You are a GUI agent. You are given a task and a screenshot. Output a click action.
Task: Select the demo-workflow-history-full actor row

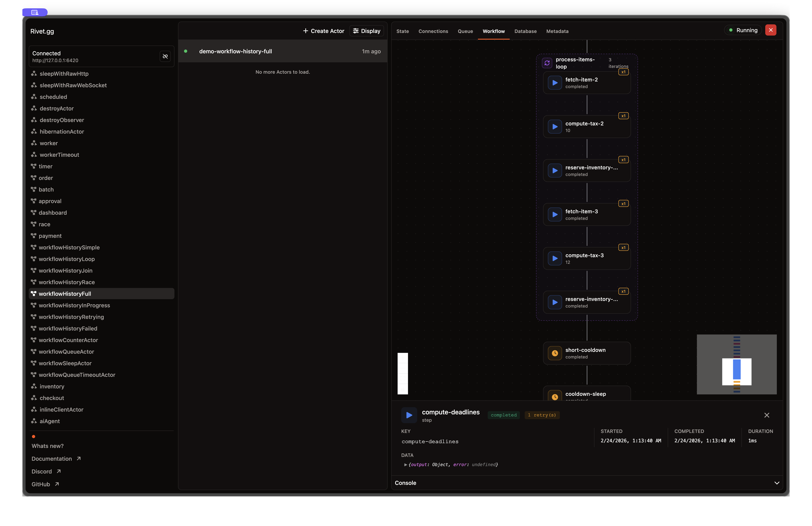tap(283, 51)
